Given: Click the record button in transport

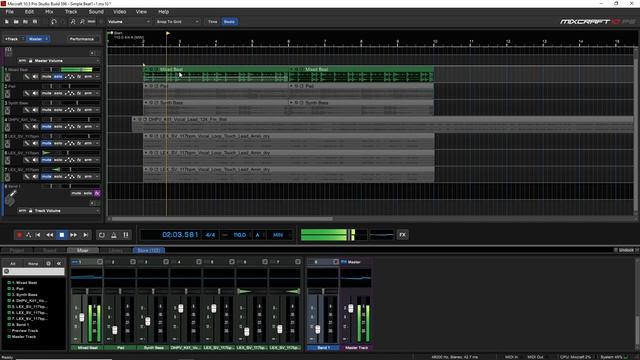Looking at the screenshot, I should coord(19,235).
